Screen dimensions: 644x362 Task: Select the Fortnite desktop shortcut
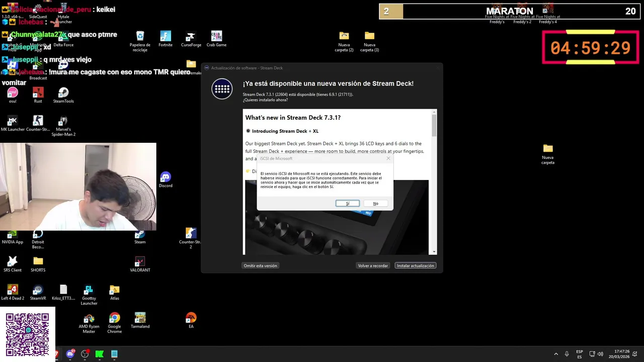(x=166, y=39)
